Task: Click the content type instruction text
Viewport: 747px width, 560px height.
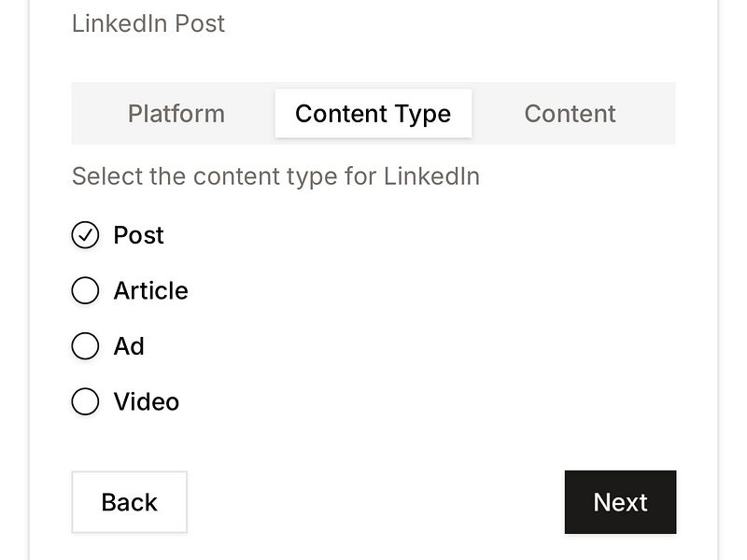Action: pos(275,176)
